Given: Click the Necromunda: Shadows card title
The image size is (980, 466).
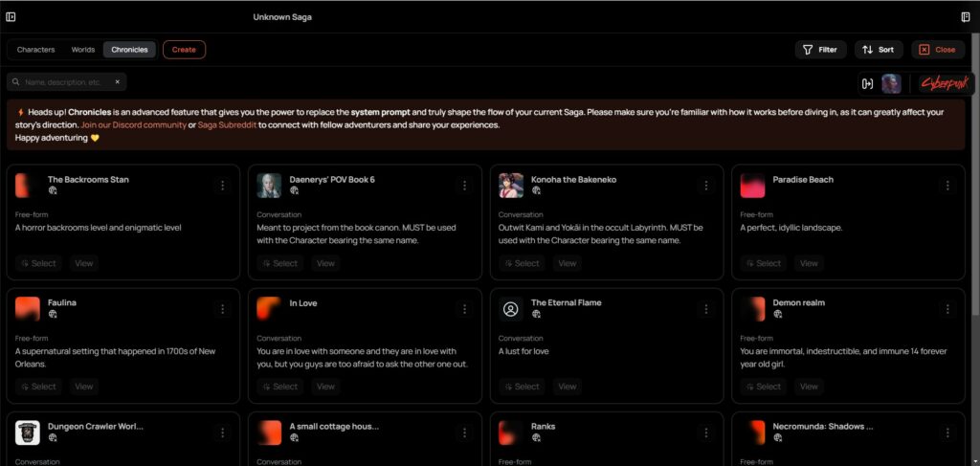Looking at the screenshot, I should [823, 427].
